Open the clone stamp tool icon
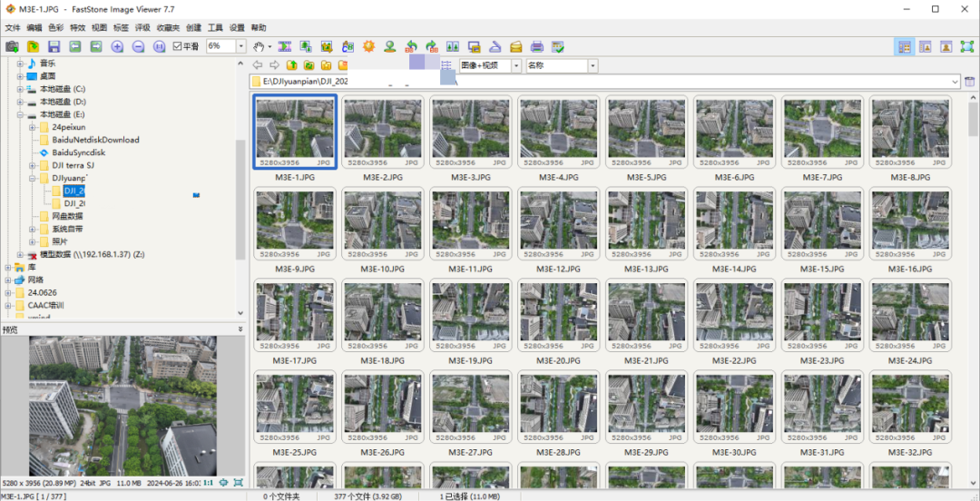 click(x=390, y=46)
